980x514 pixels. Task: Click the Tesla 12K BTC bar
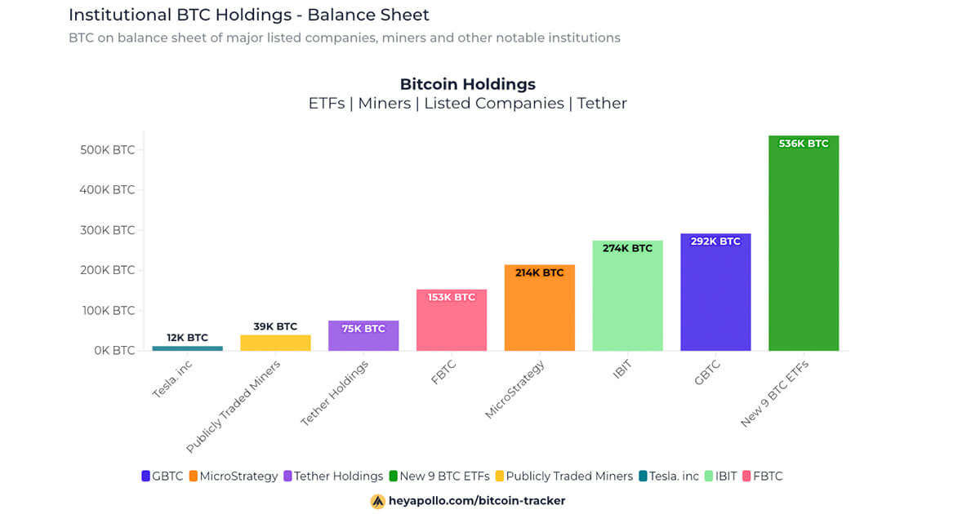tap(187, 348)
